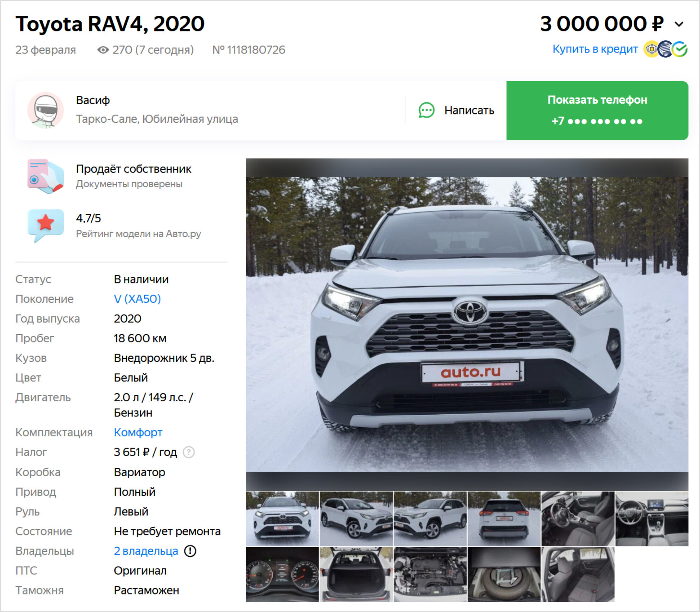Click the masked phone number '+7 ••• ••• •• ••'
700x612 pixels.
tap(597, 121)
